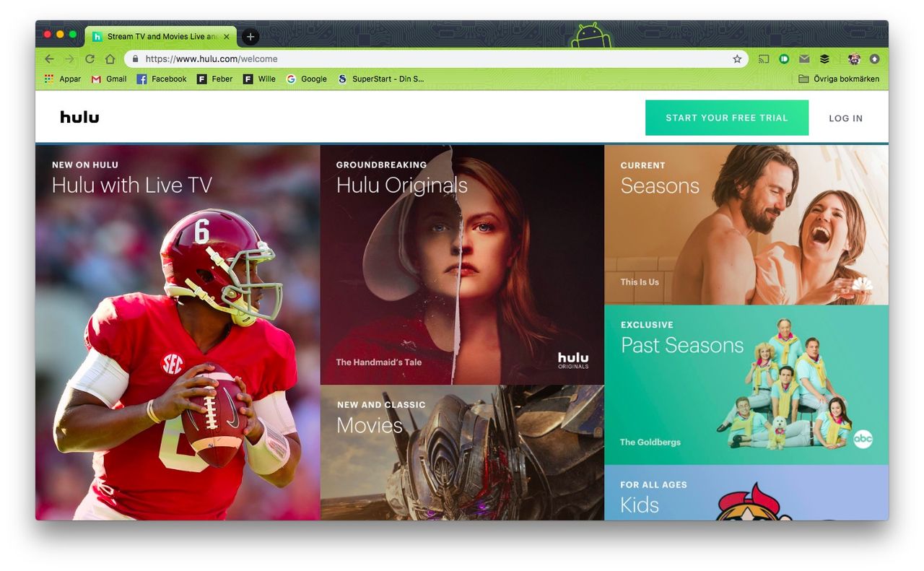Click the Log In link
Image resolution: width=924 pixels, height=571 pixels.
846,118
